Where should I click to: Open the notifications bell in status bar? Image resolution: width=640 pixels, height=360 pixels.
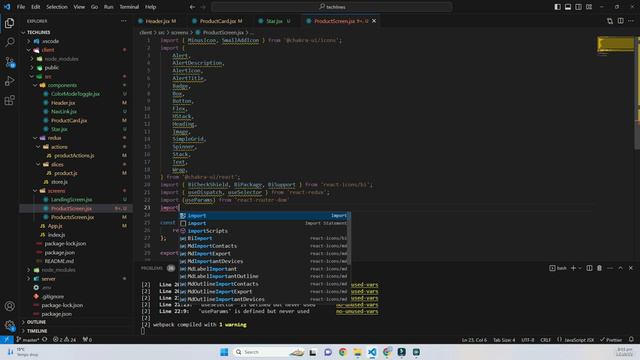tap(631, 340)
